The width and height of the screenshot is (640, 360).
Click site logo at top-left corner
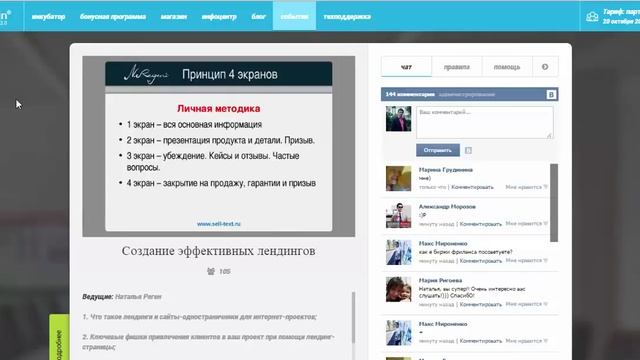point(5,17)
